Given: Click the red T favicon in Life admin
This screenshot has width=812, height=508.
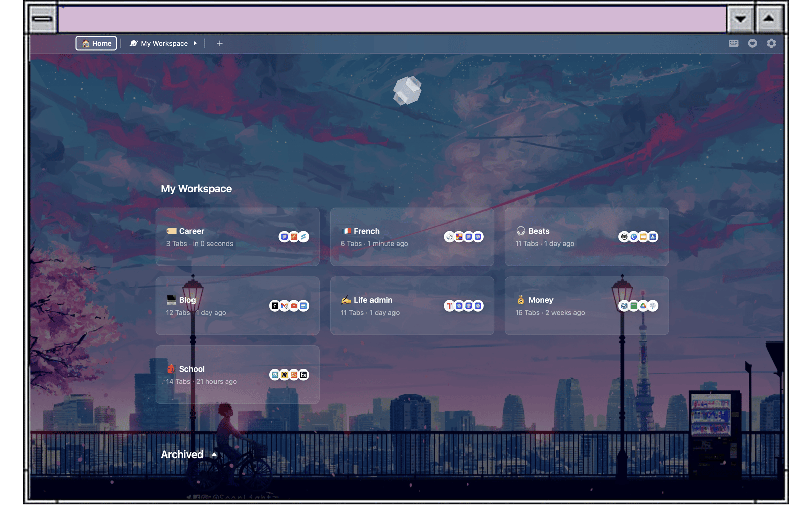Looking at the screenshot, I should tap(449, 306).
